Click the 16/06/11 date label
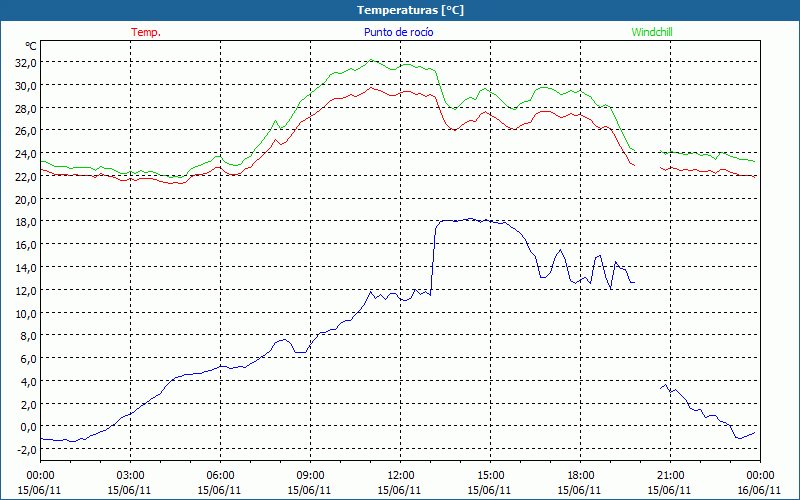 759,490
